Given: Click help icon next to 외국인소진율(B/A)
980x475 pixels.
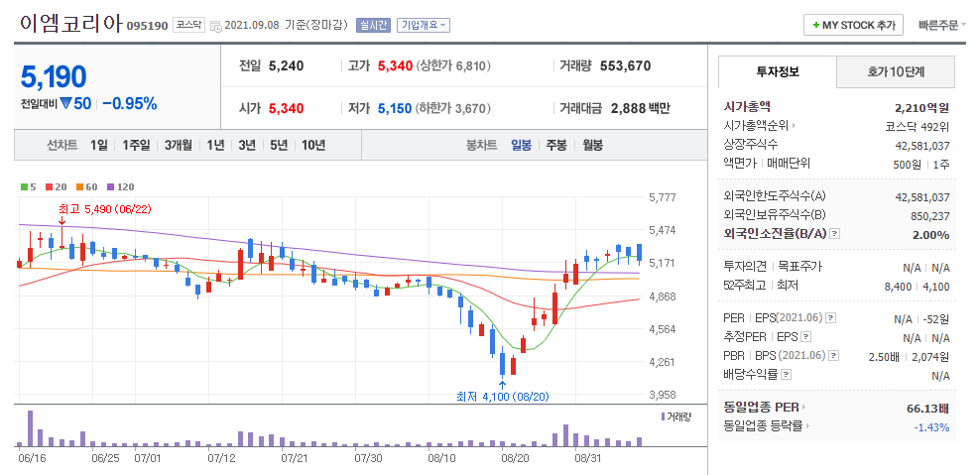Looking at the screenshot, I should click(834, 234).
